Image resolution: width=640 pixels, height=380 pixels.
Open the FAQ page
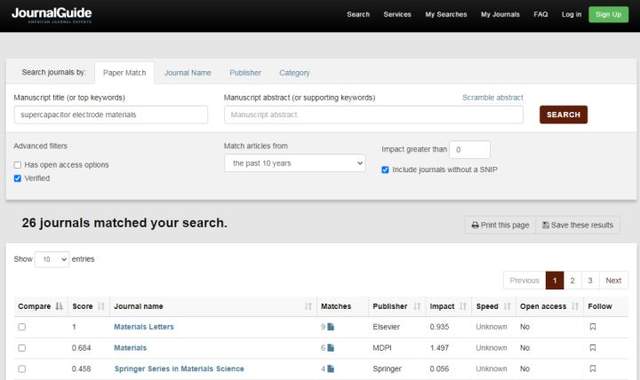(541, 14)
